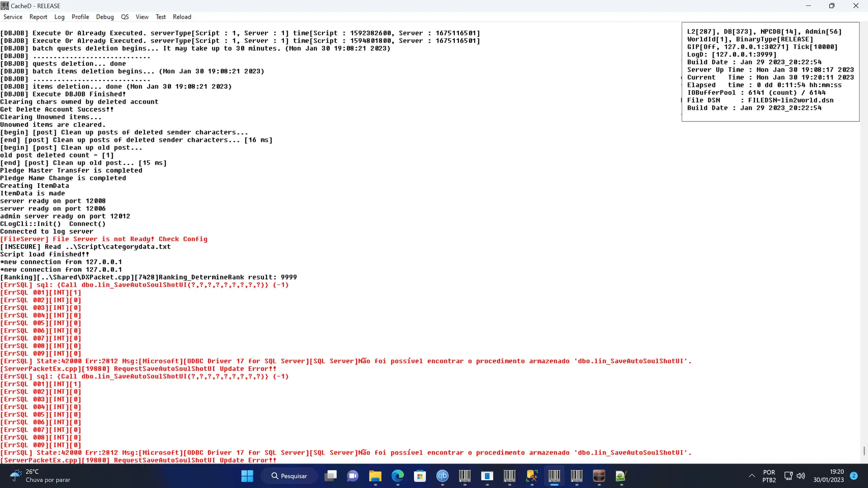Click 'Elapsed time' line in status panel
Screen dimensions: 868x488
coord(764,85)
